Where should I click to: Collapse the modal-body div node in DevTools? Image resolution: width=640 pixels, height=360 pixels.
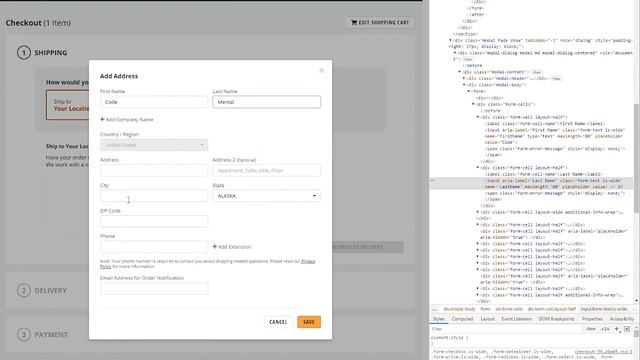click(x=464, y=85)
